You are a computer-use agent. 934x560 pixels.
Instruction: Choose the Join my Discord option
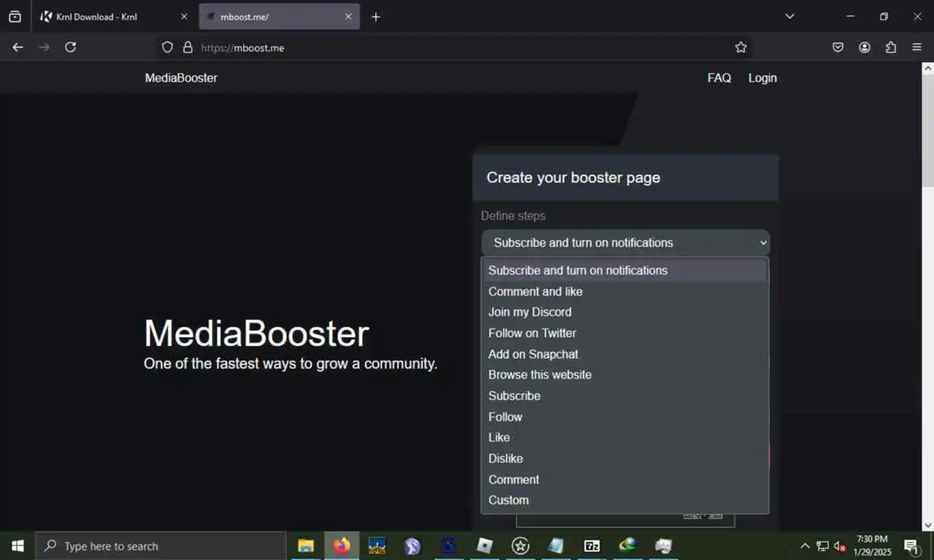pos(625,312)
